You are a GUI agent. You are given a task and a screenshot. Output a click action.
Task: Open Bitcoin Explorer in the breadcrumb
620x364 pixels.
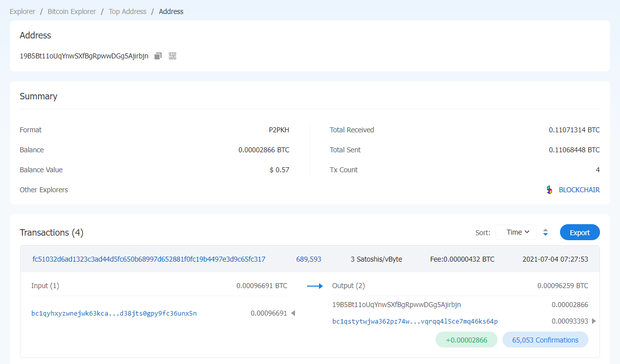tap(72, 11)
